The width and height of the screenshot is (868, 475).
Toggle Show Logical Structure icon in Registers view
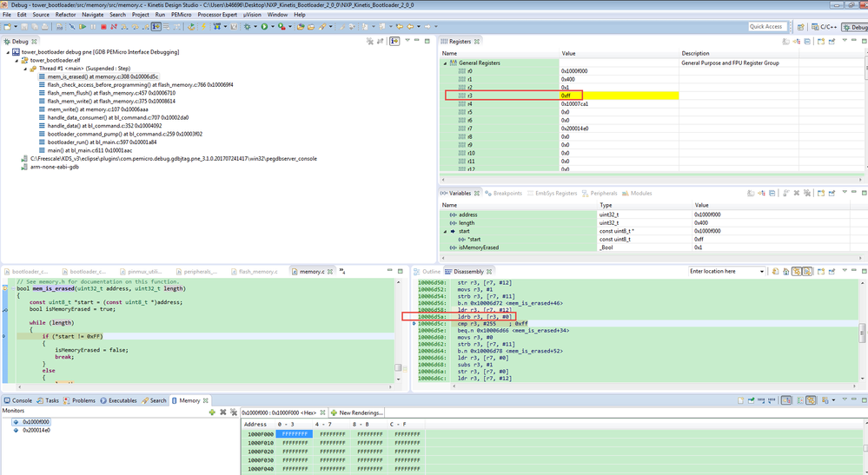796,42
